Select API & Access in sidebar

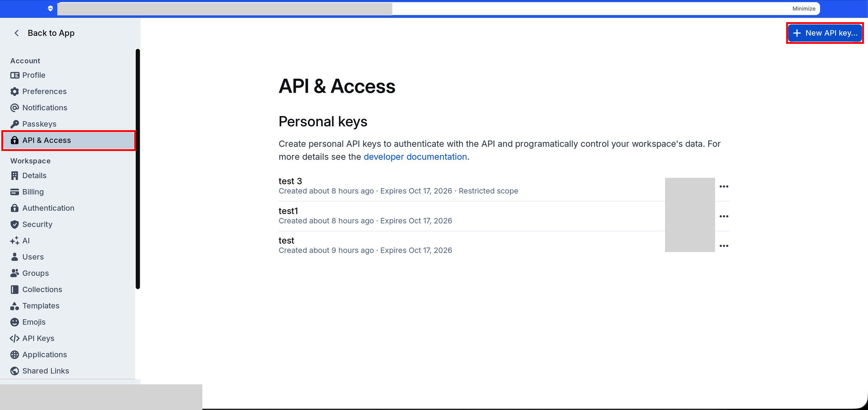coord(69,140)
